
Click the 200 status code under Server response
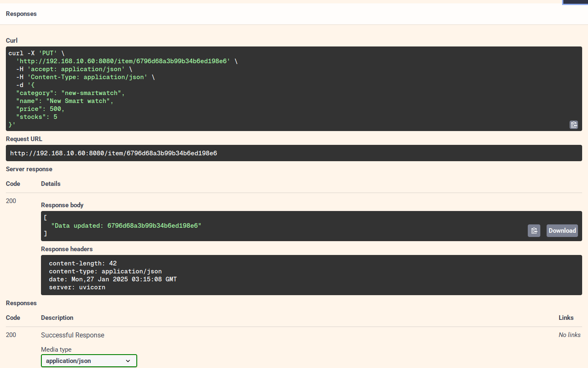click(x=11, y=201)
